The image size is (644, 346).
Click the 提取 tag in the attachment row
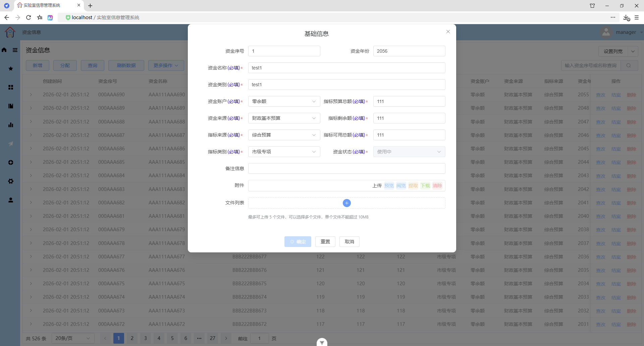coord(413,186)
